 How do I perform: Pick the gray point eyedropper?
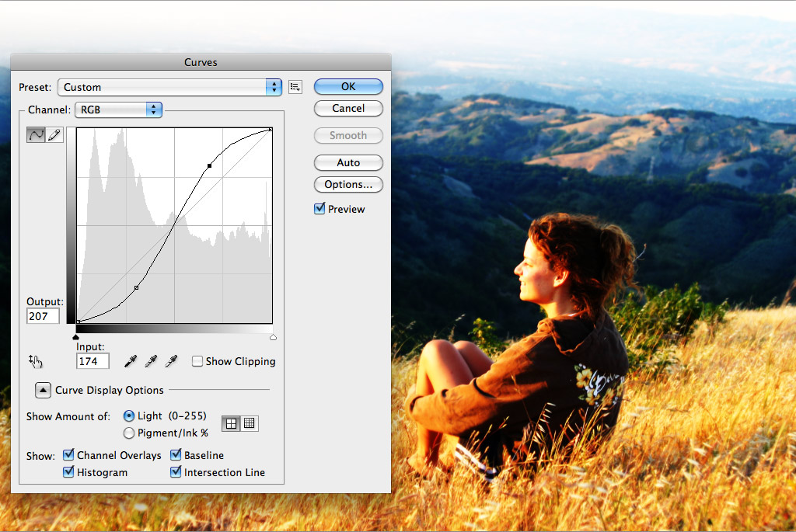[x=151, y=361]
